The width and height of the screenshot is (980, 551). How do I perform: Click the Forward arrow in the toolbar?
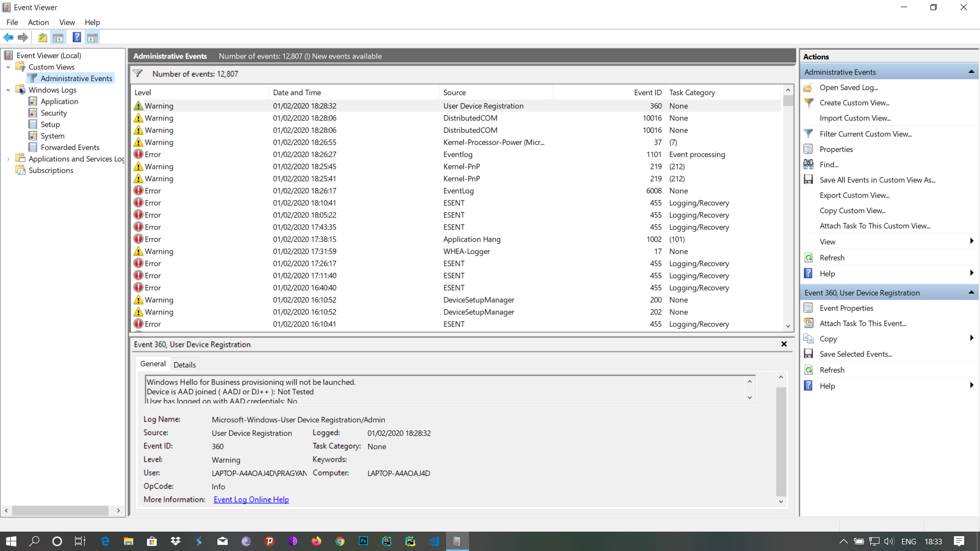[x=23, y=37]
